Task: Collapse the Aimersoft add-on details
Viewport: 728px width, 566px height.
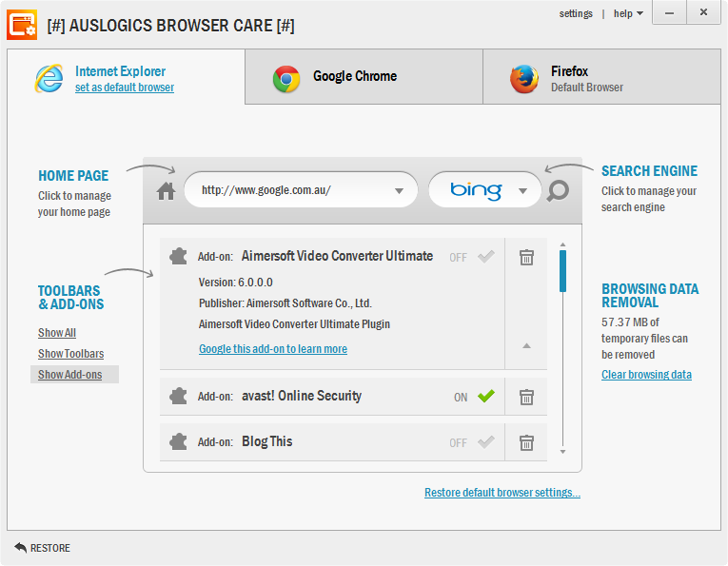Action: click(x=526, y=345)
